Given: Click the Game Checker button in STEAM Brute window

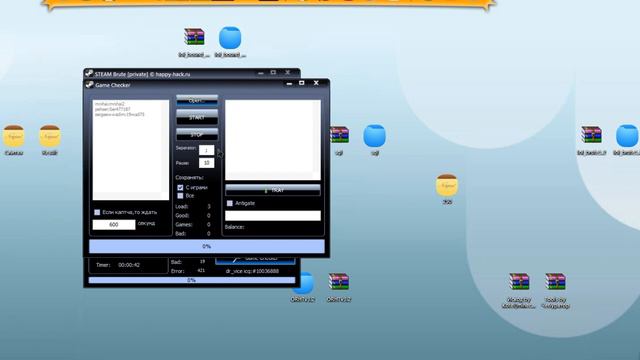Looking at the screenshot, I should coord(256,260).
